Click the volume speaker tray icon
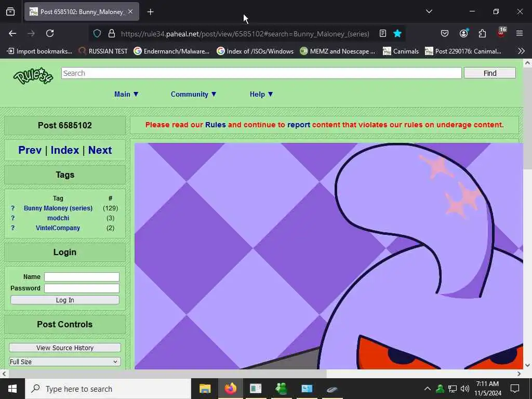This screenshot has height=399, width=532. [465, 389]
